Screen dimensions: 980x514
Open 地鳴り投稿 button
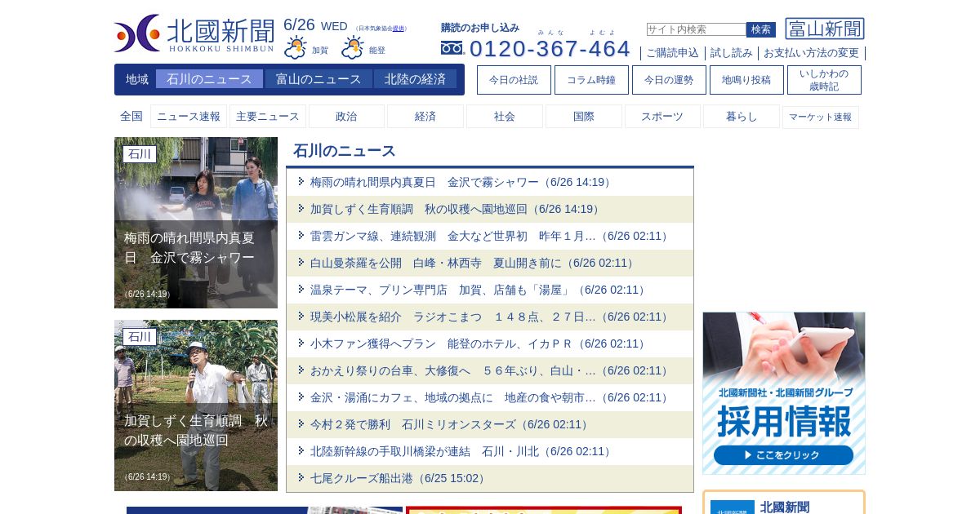746,80
